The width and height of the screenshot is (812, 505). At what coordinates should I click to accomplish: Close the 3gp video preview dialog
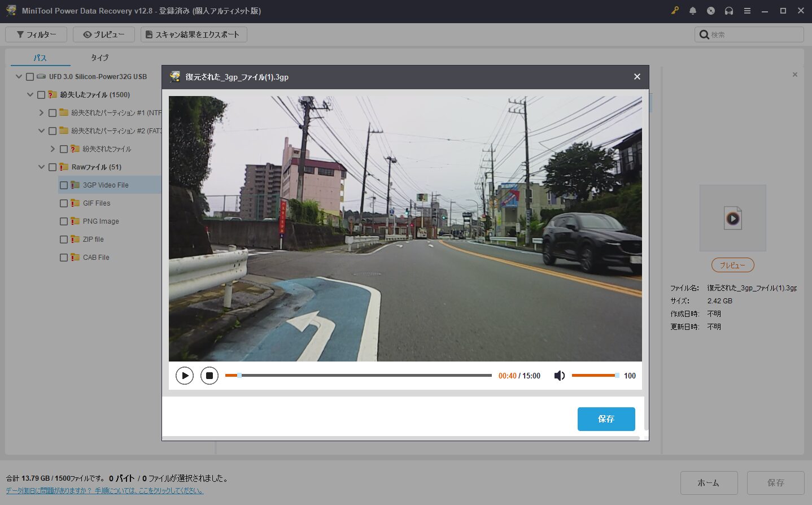click(637, 77)
